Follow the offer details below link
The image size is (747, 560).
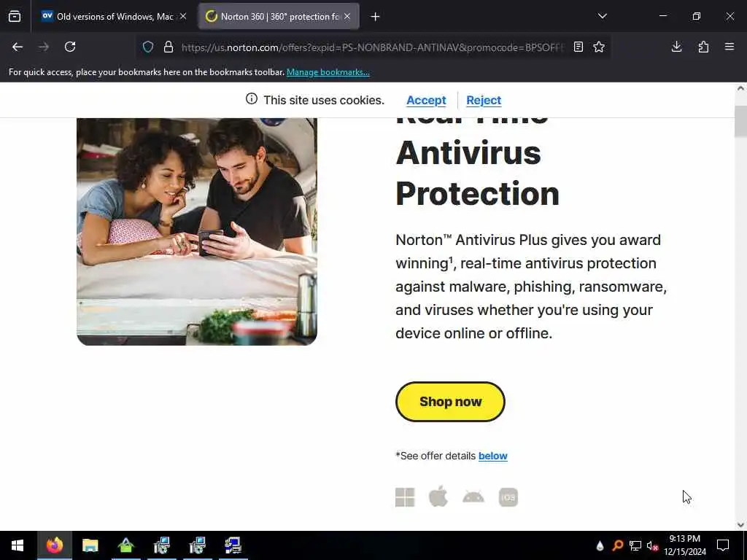click(x=492, y=456)
